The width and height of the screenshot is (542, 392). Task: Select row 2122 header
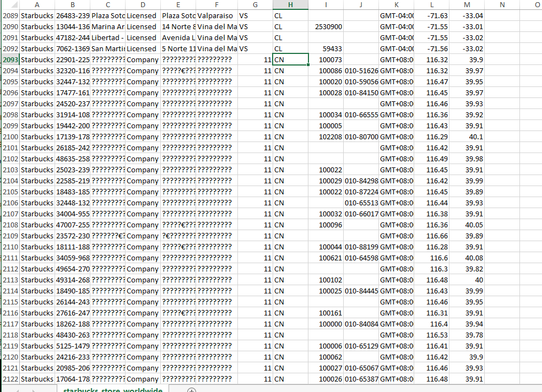click(x=10, y=379)
